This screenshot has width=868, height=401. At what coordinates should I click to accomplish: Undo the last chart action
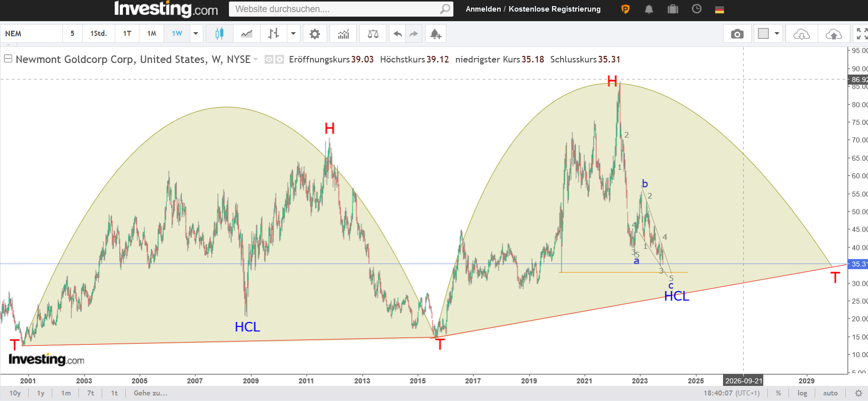[398, 34]
